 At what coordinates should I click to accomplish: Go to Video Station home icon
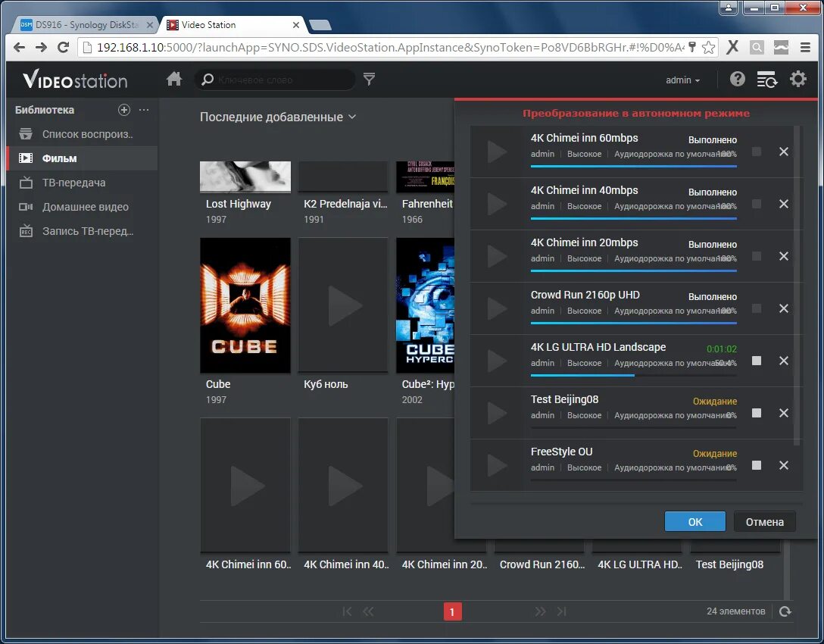click(174, 80)
